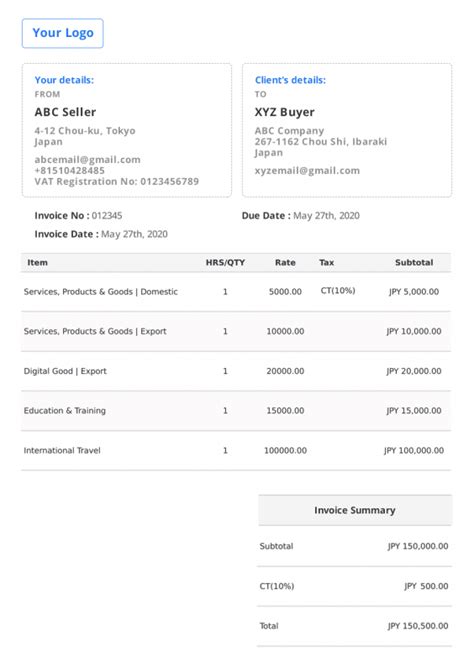Click seller email abcemail@gmail.com
The height and width of the screenshot is (668, 474).
point(87,160)
